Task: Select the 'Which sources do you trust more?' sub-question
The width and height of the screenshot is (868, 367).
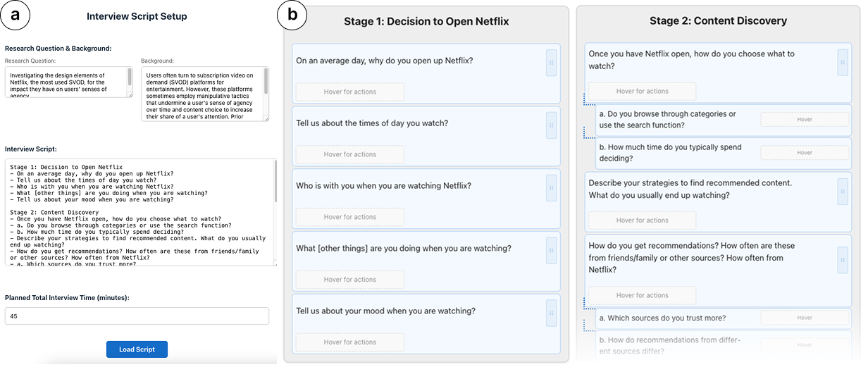Action: (662, 318)
